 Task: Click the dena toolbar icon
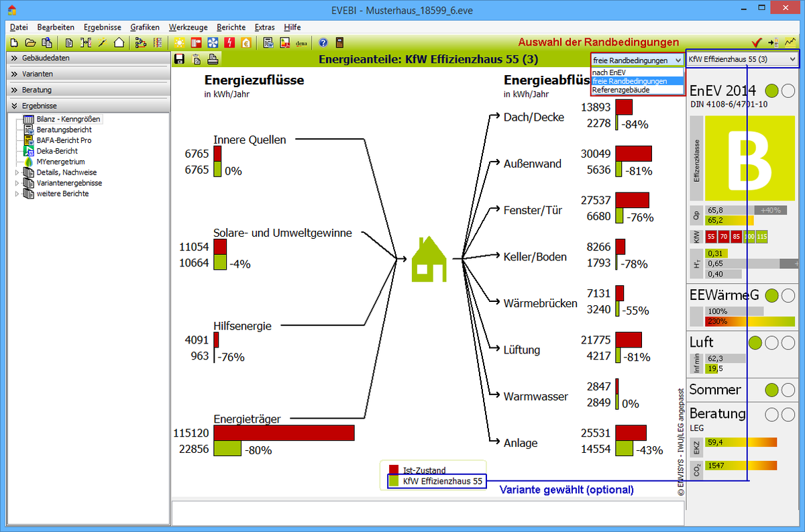pos(301,42)
